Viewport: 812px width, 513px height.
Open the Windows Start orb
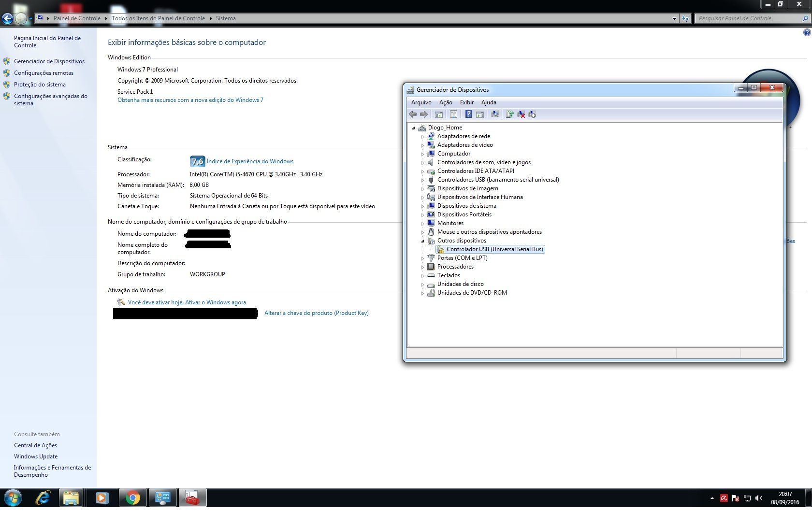tap(13, 498)
